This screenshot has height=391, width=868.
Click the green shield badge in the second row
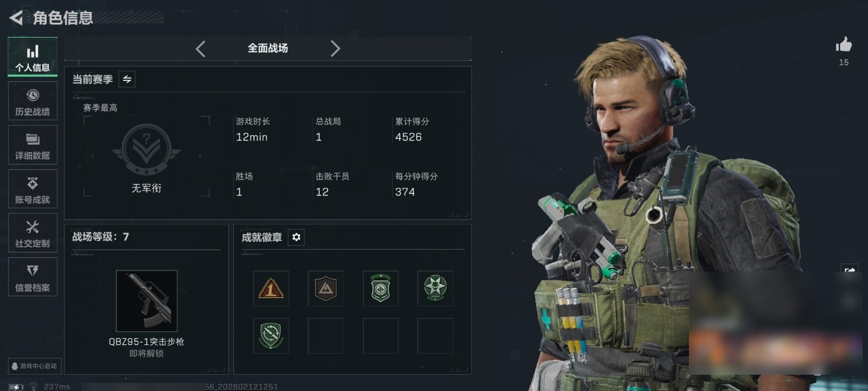(x=271, y=336)
